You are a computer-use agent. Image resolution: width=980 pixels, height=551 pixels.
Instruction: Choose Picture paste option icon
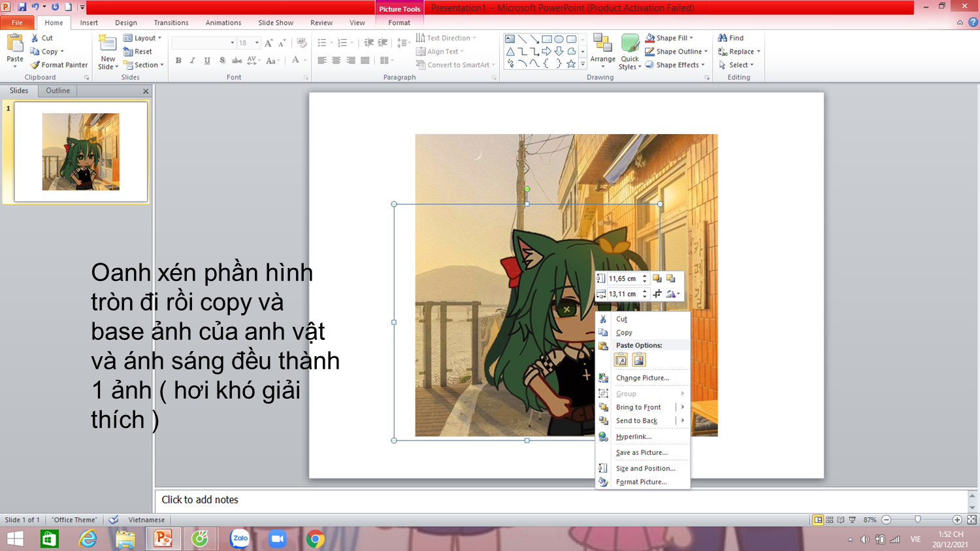tap(639, 360)
